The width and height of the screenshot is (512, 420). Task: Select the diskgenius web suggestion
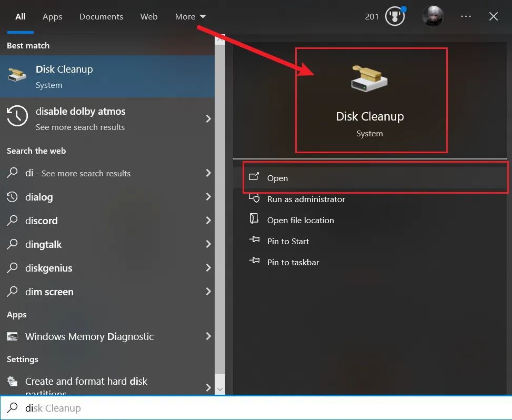click(107, 268)
